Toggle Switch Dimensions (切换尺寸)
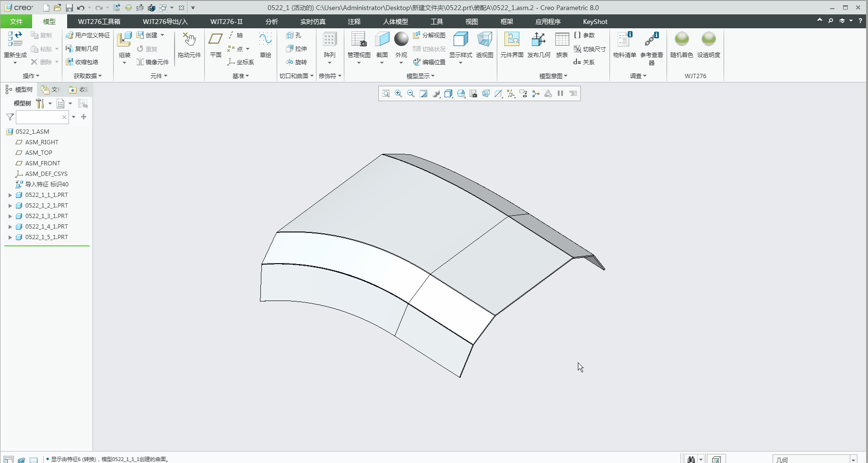 coord(590,49)
